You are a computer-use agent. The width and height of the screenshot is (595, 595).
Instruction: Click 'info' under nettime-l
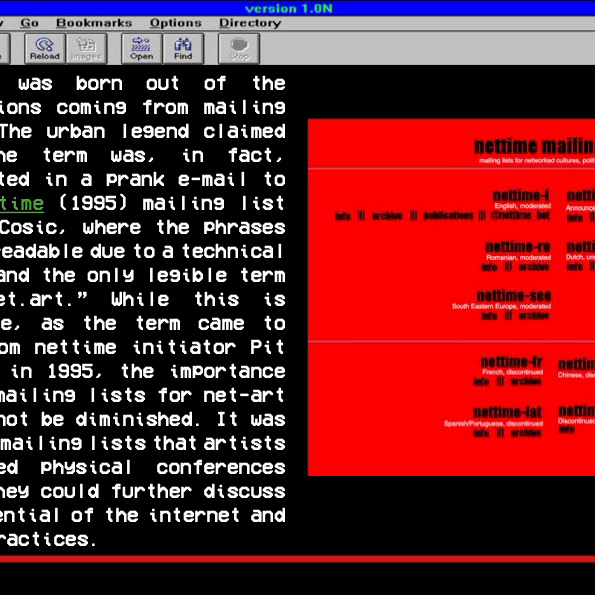pyautogui.click(x=343, y=216)
